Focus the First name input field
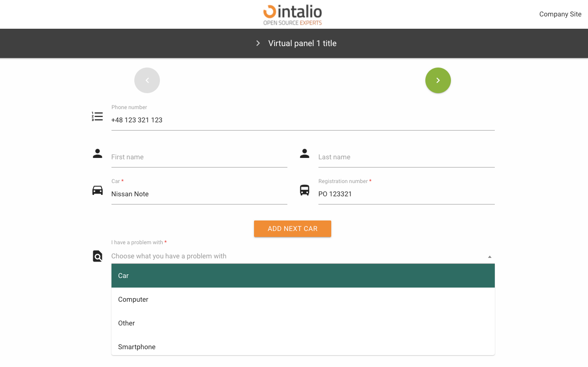Image resolution: width=588 pixels, height=367 pixels. point(199,157)
